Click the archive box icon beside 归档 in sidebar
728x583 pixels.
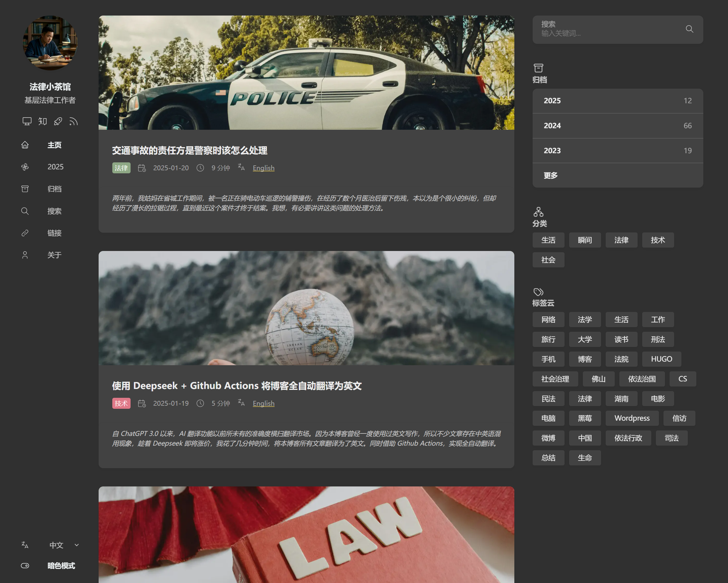coord(25,189)
